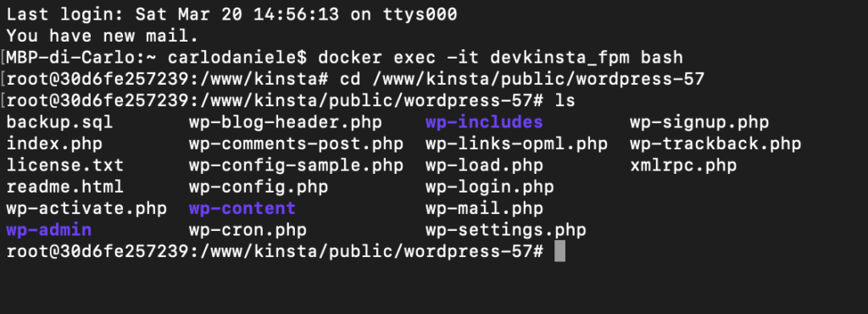Image resolution: width=868 pixels, height=314 pixels.
Task: Click the backup.sql file name
Action: 59,122
